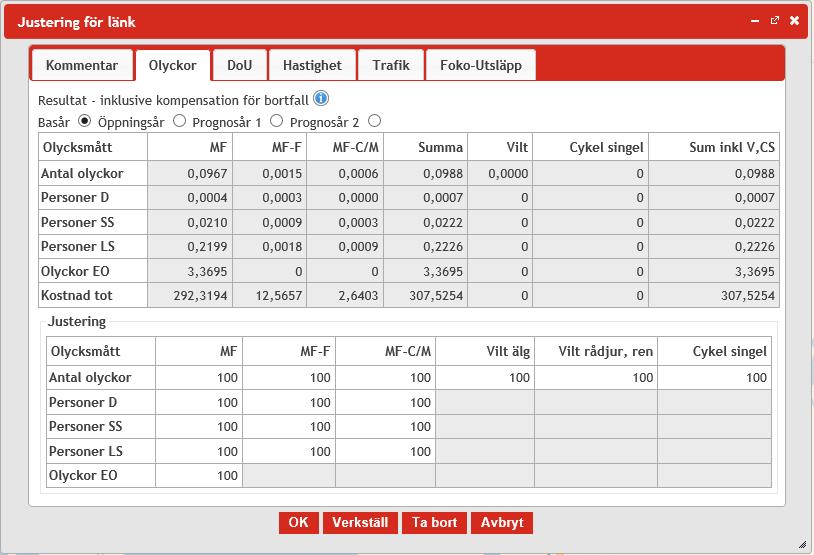Open the Trafik tab
Screen dimensions: 814x555
(391, 65)
